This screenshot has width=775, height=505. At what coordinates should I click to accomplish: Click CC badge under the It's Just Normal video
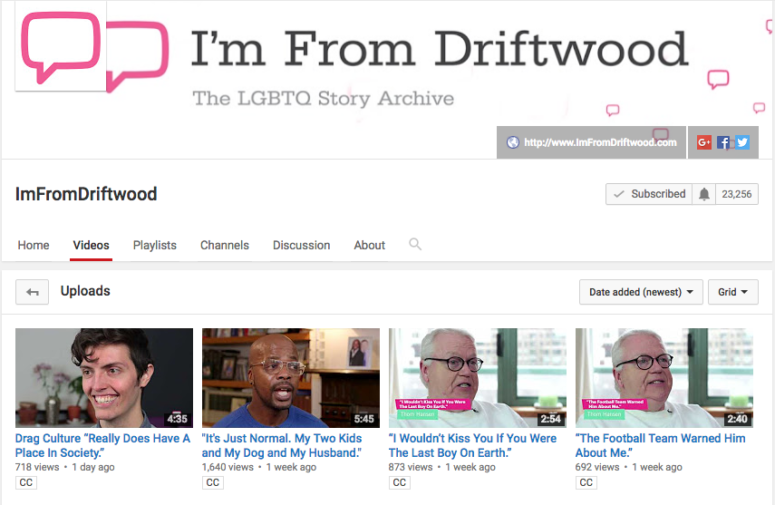click(x=213, y=482)
